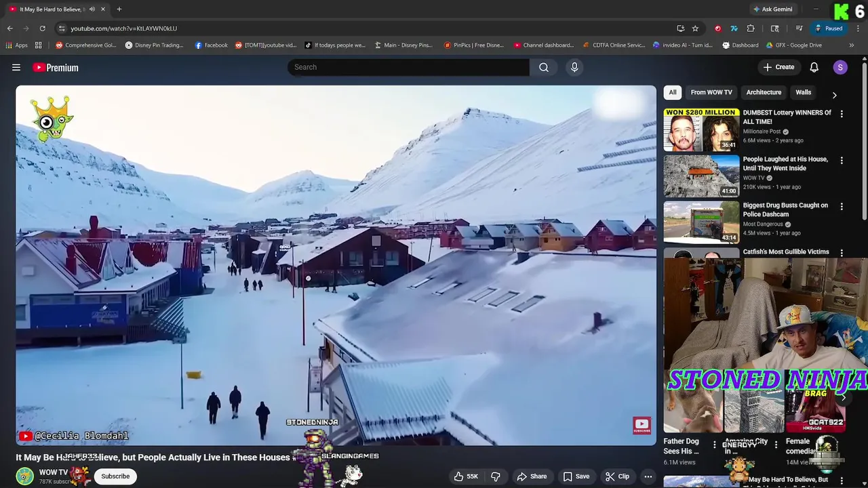Screen dimensions: 868x488
Task: Focus the YouTube search field
Action: click(x=409, y=67)
